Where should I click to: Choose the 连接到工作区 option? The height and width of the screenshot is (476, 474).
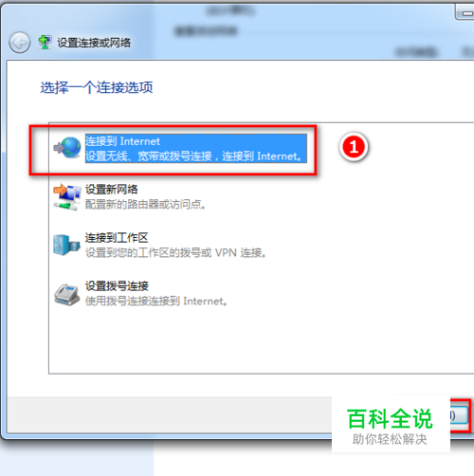point(117,238)
